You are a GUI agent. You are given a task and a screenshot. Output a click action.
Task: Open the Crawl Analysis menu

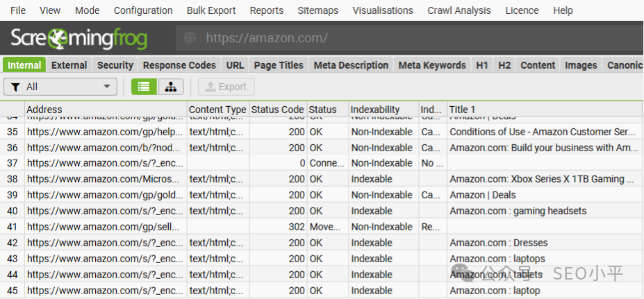point(459,10)
